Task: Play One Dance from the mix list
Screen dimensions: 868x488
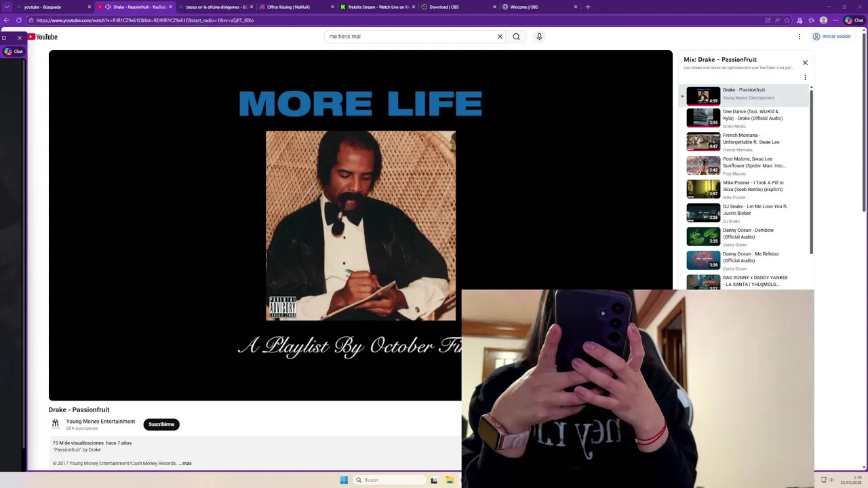Action: [744, 118]
